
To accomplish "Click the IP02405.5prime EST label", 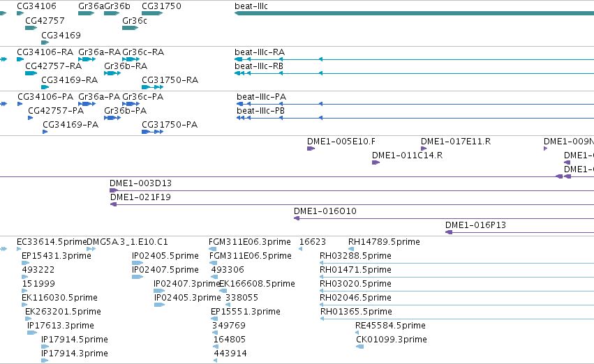I will (165, 256).
